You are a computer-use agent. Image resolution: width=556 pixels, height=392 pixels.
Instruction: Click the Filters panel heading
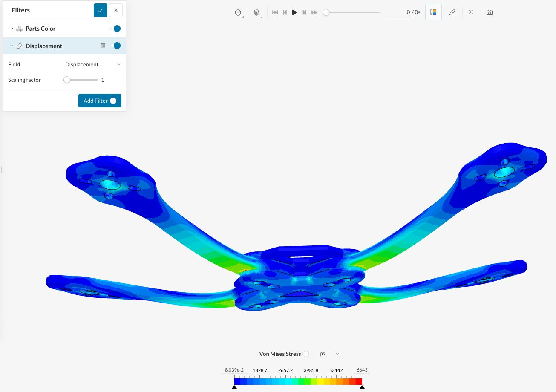(x=20, y=10)
